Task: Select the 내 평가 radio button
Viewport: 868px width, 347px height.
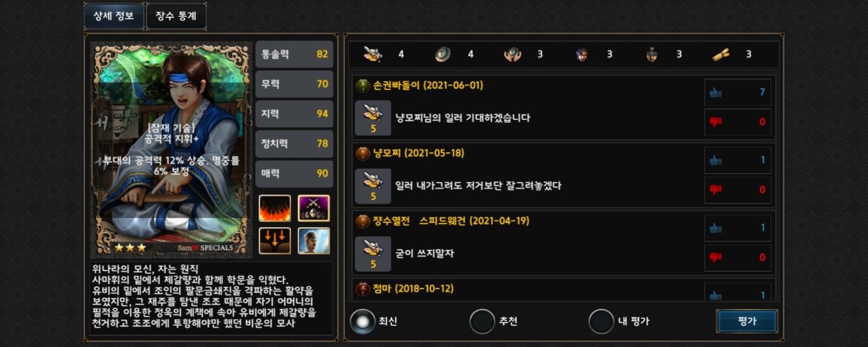Action: coord(601,322)
